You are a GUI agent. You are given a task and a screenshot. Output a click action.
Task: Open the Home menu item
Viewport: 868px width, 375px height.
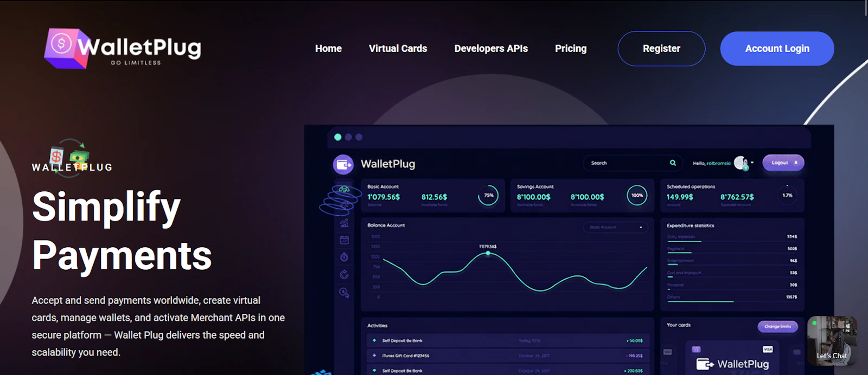point(328,49)
